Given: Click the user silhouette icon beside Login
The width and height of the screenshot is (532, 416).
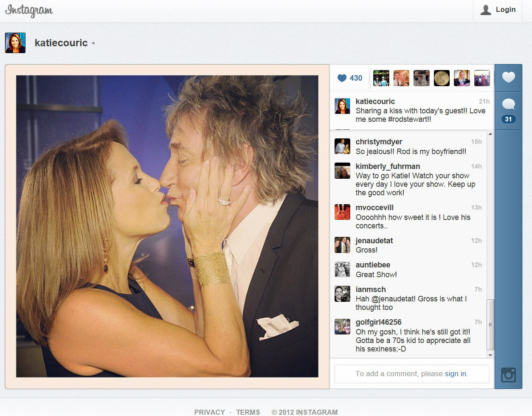Looking at the screenshot, I should click(486, 10).
